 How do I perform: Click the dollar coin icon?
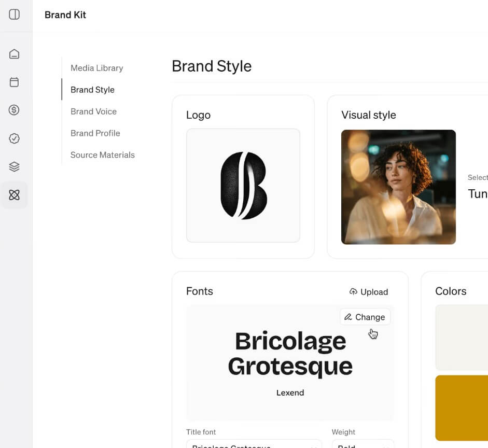point(15,110)
